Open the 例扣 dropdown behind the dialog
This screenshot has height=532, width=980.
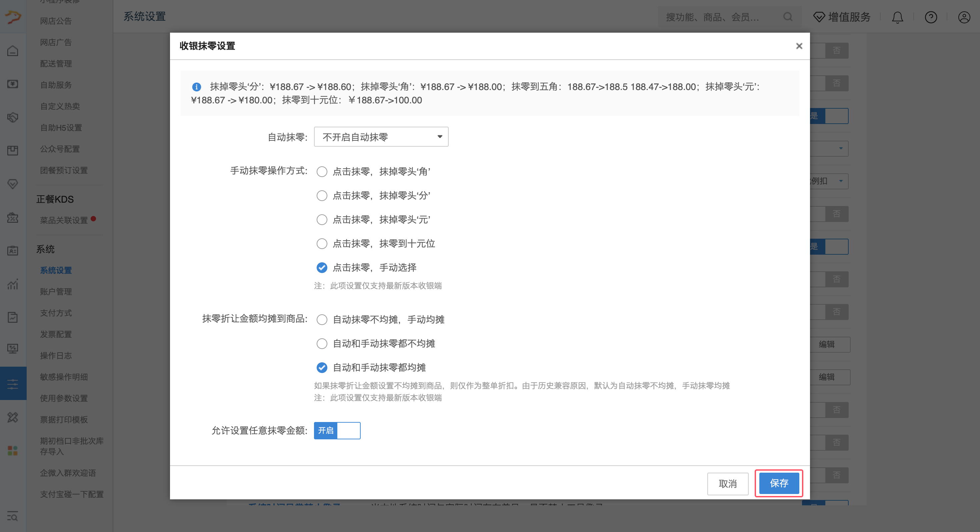830,181
